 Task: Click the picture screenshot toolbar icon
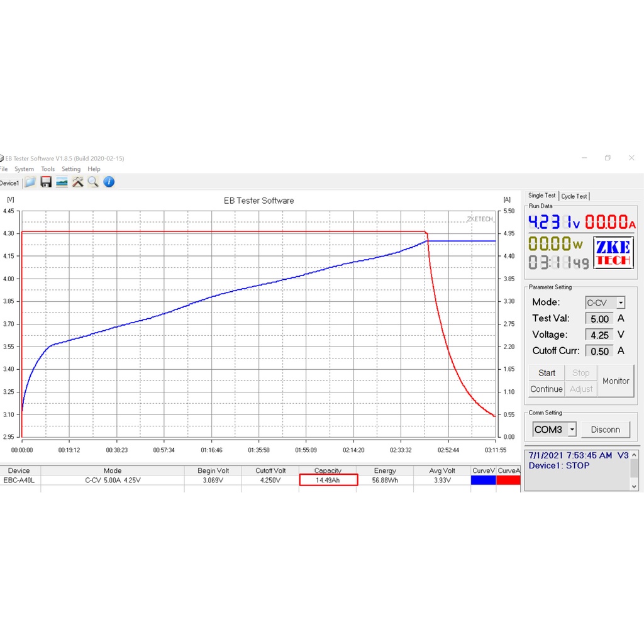[x=62, y=182]
